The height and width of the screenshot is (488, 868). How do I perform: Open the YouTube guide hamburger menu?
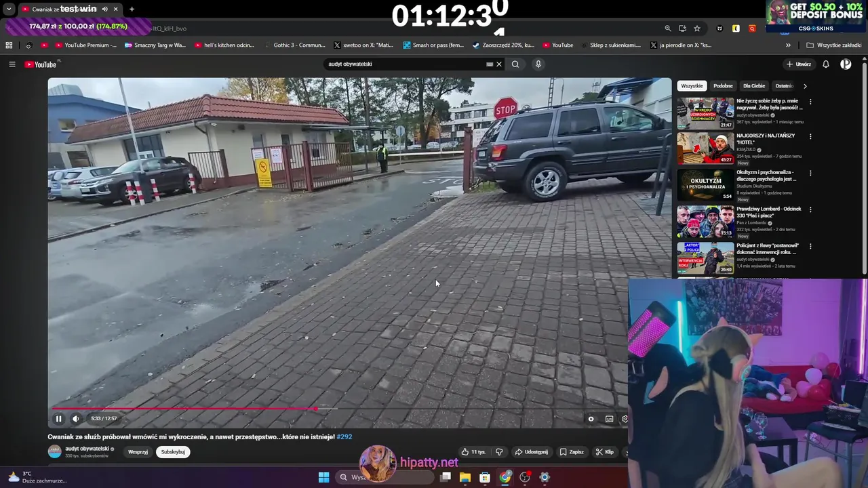coord(12,64)
